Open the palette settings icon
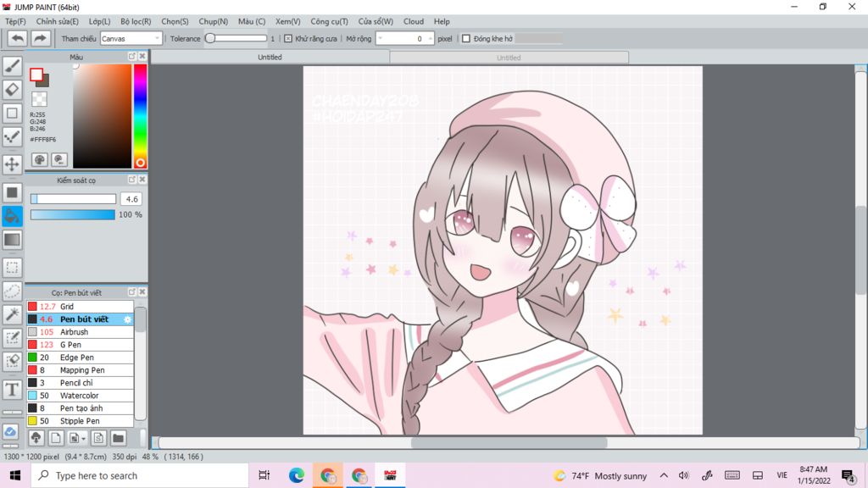This screenshot has height=488, width=868. [59, 160]
